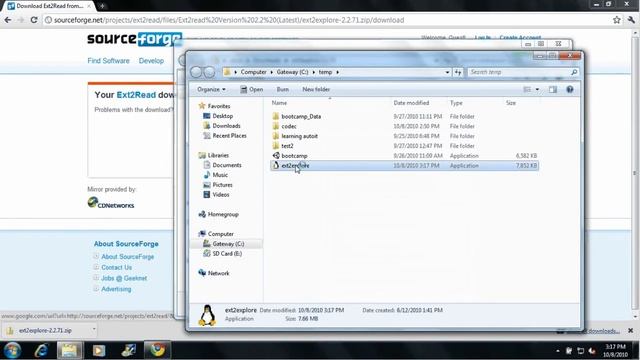Screen dimensions: 640x360
Task: Open the Advertising link
Action: [x=116, y=289]
